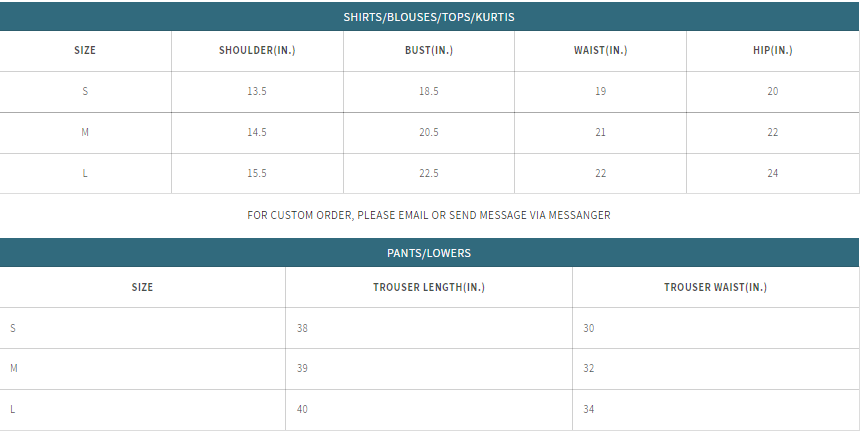860x433 pixels.
Task: Click size M in shirts table
Action: click(85, 133)
